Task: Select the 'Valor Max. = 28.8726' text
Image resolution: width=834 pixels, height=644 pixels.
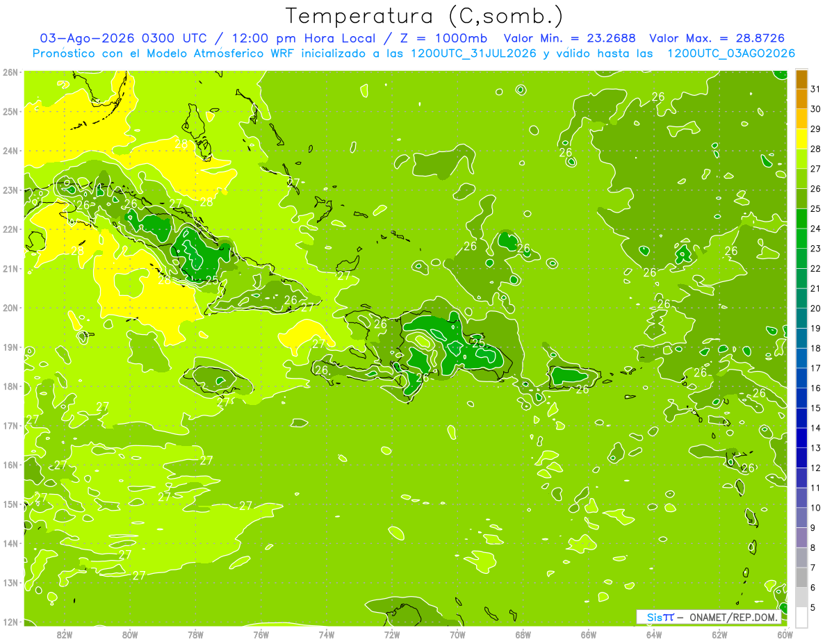Action: (x=717, y=38)
